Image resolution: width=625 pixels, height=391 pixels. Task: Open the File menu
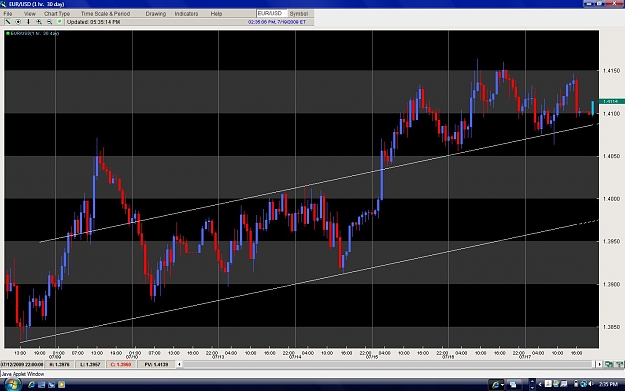coord(8,14)
